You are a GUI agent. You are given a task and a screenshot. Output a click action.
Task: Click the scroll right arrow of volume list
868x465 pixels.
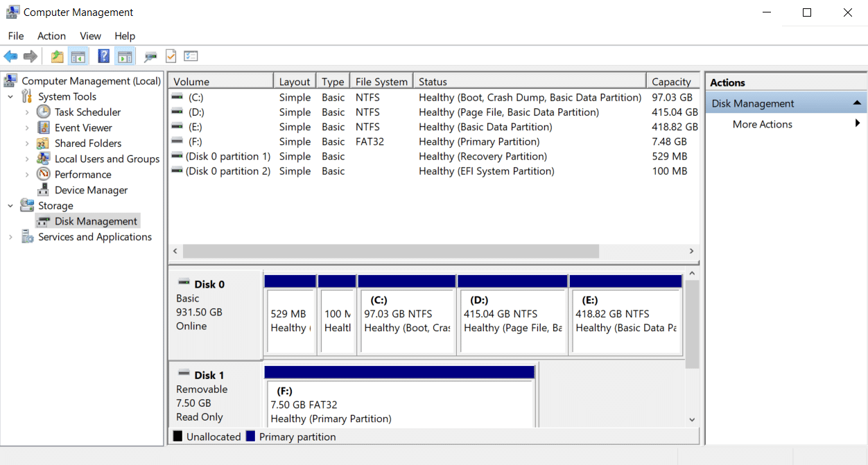coord(691,251)
